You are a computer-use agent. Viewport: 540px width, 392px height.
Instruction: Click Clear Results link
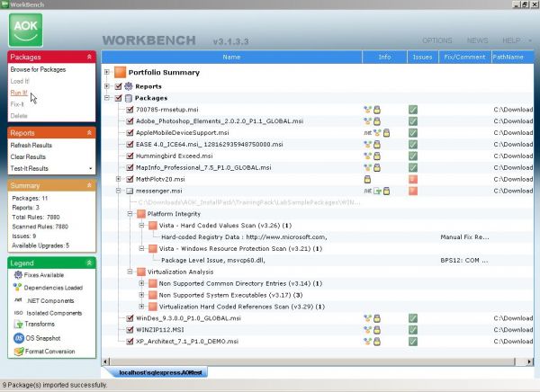(x=28, y=157)
